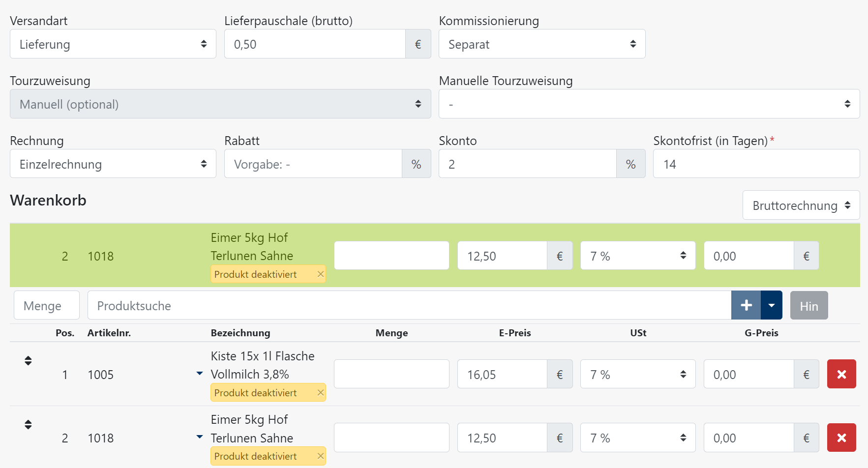
Task: Focus the Lieferpauschale field with 0,50
Action: (315, 44)
